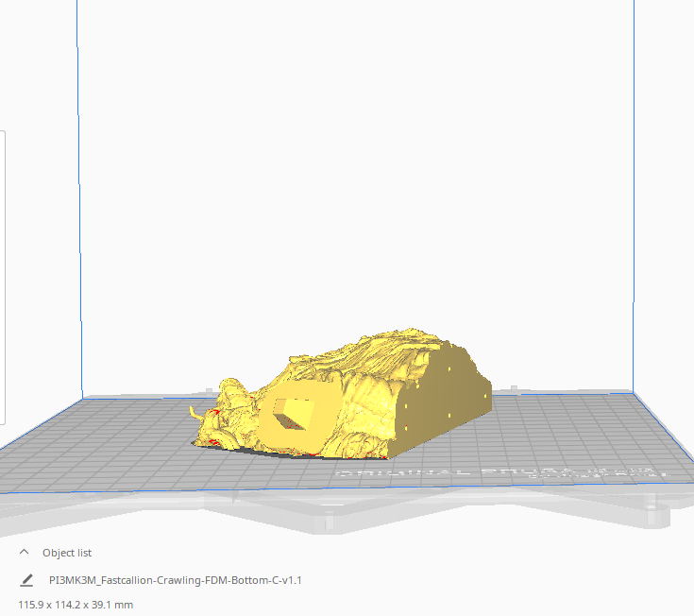Click the Object list label
This screenshot has height=616, width=694.
tap(67, 553)
